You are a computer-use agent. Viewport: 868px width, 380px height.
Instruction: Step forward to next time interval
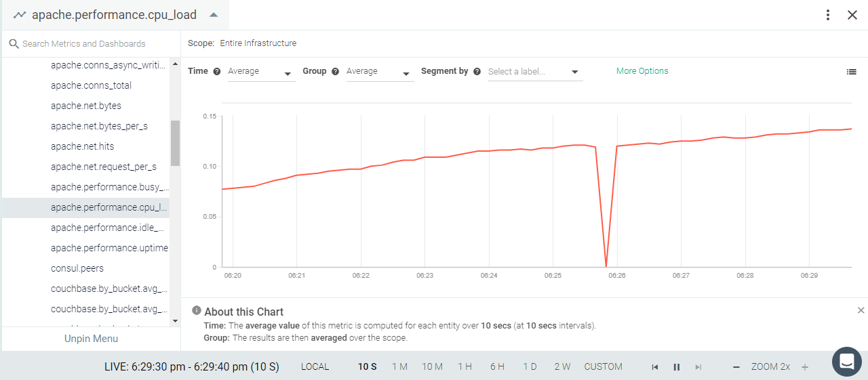pyautogui.click(x=698, y=367)
